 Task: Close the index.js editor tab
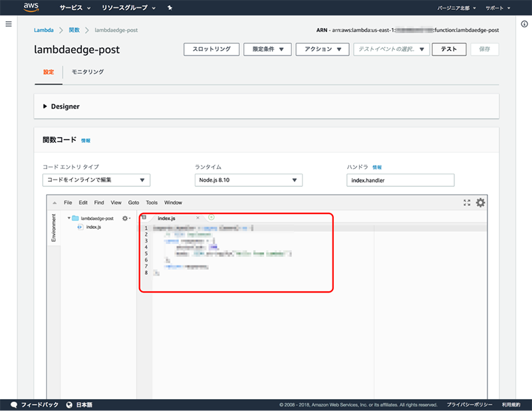pos(198,218)
